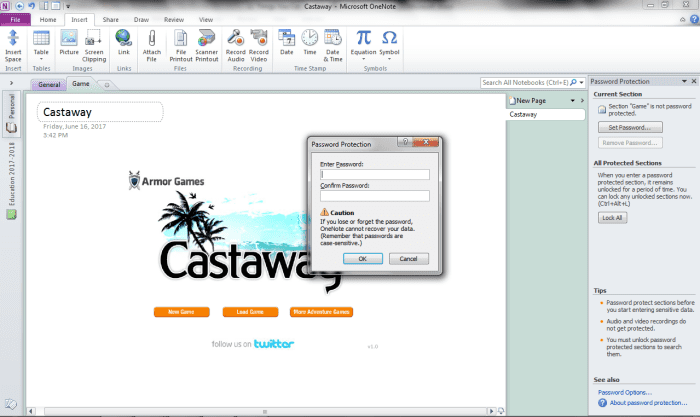Start Record Audio from the ribbon
This screenshot has width=700, height=417.
pos(236,42)
